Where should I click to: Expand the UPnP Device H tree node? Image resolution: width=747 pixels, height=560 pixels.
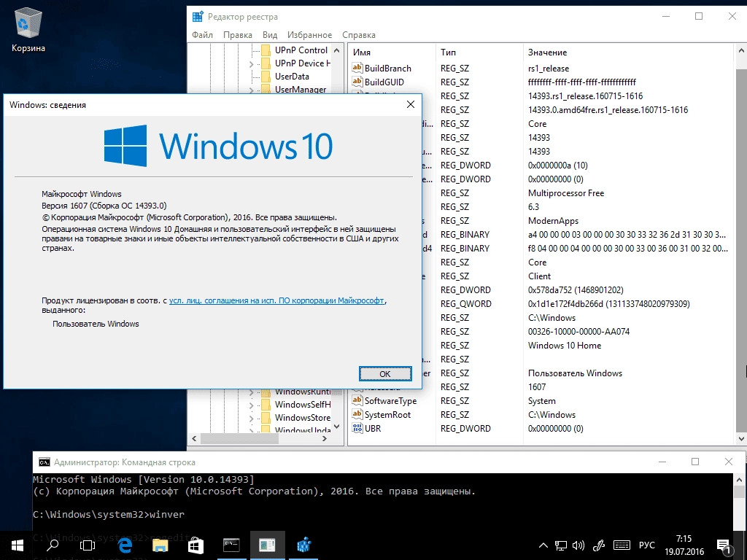[x=252, y=64]
